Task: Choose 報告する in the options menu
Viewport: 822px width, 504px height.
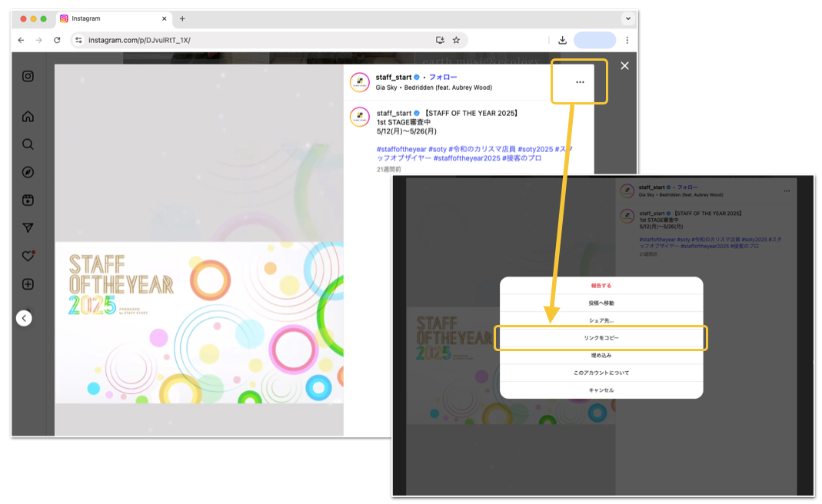Action: 601,286
